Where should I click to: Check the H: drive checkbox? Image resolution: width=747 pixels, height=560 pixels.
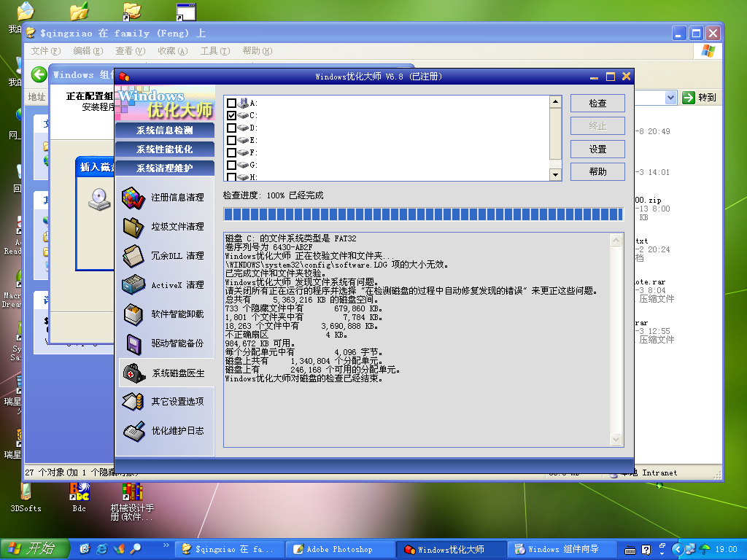231,176
